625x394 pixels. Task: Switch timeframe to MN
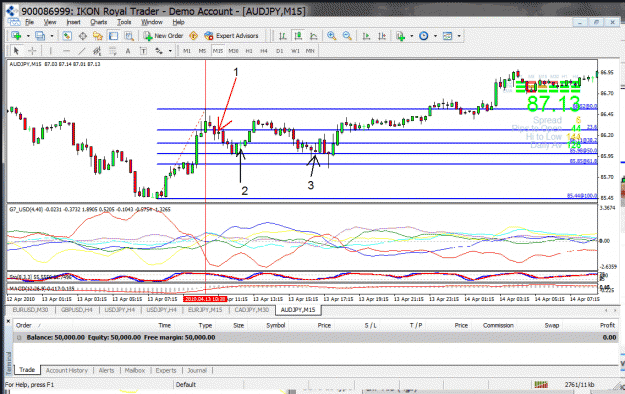coord(310,51)
